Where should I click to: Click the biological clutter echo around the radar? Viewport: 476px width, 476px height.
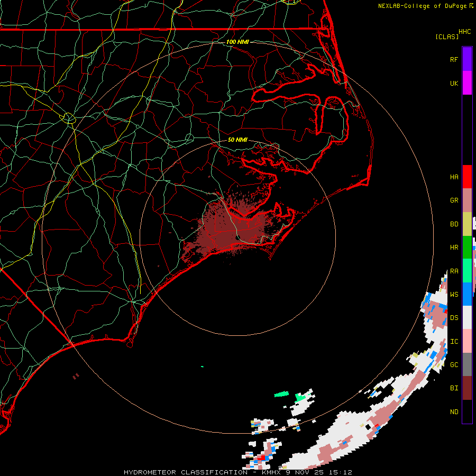(231, 227)
